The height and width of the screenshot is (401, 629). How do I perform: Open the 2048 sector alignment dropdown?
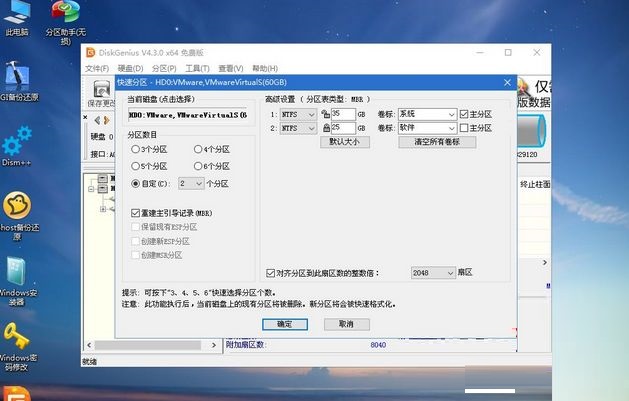433,273
